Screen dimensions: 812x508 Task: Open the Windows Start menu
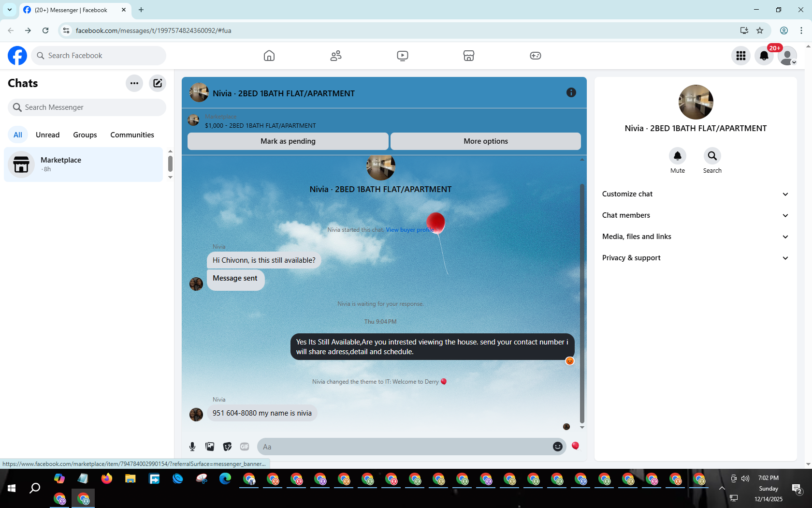(x=12, y=489)
